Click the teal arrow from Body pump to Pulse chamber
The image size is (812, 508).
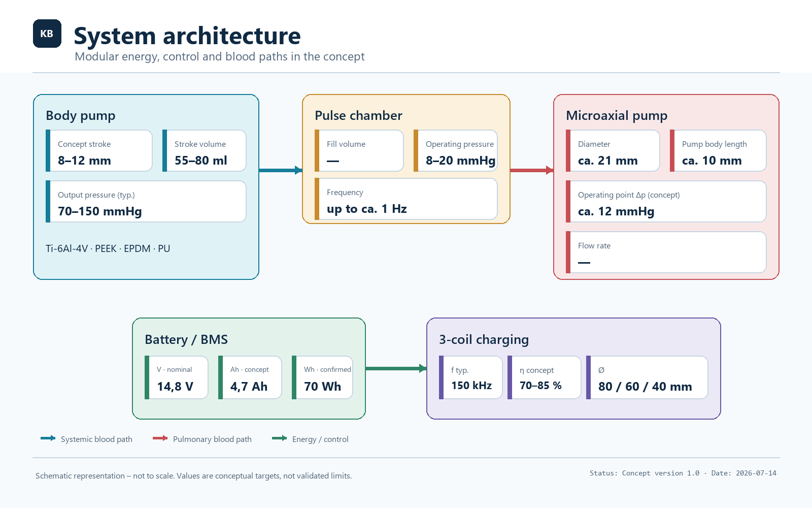coord(281,170)
